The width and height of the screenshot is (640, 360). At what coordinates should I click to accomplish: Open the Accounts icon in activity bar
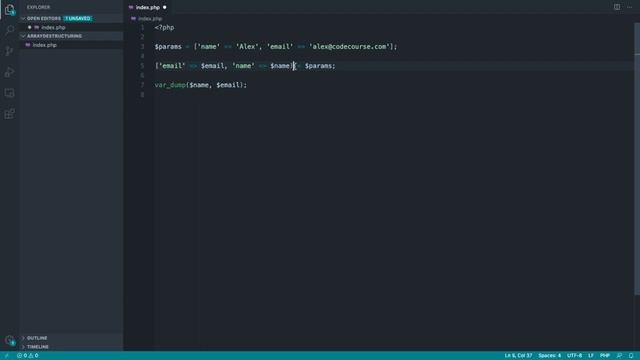point(9,340)
